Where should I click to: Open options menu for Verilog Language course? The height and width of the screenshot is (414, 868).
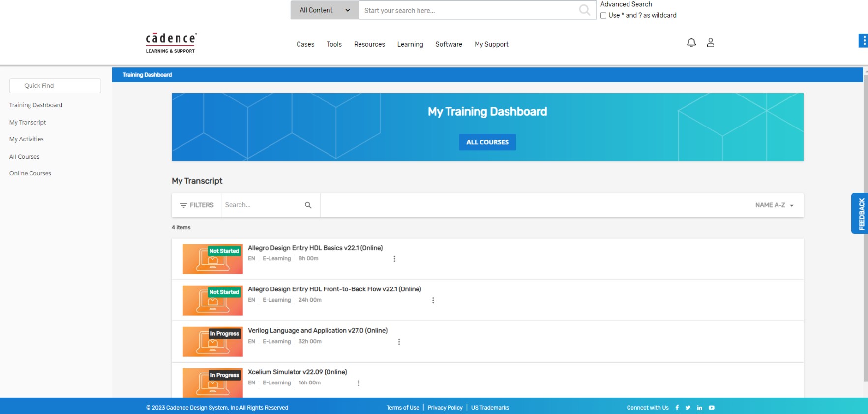coord(399,342)
